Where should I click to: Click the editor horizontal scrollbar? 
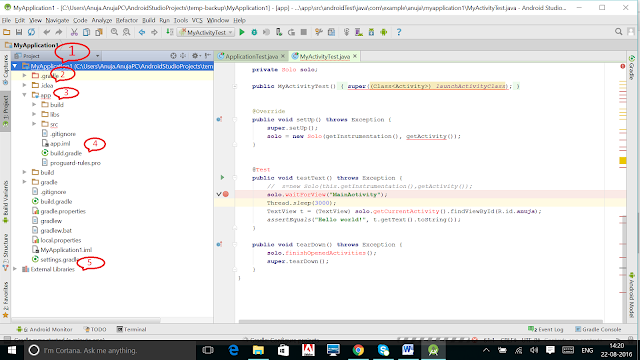pyautogui.click(x=420, y=321)
